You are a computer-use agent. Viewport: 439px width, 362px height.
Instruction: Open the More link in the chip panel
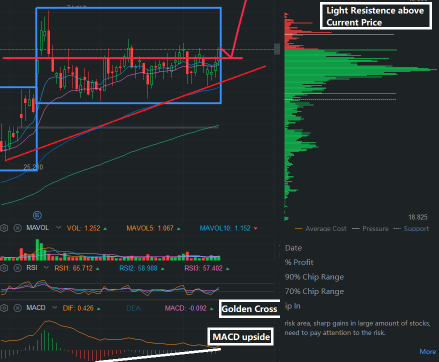pyautogui.click(x=428, y=352)
